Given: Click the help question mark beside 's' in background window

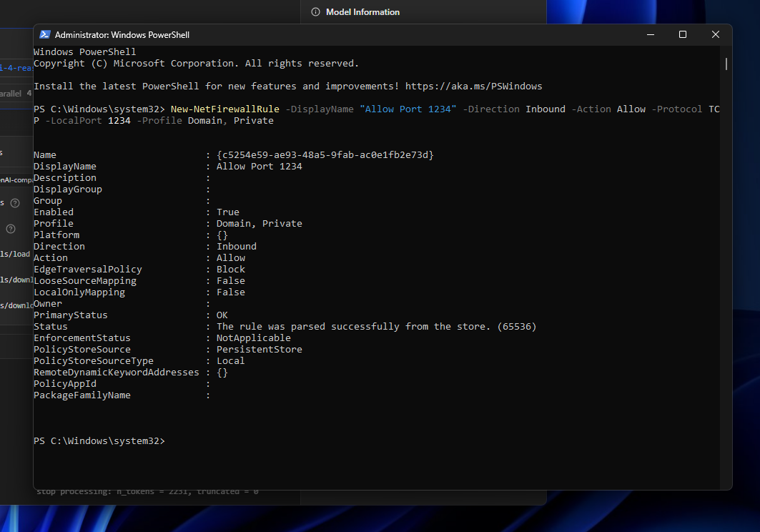Looking at the screenshot, I should [15, 202].
